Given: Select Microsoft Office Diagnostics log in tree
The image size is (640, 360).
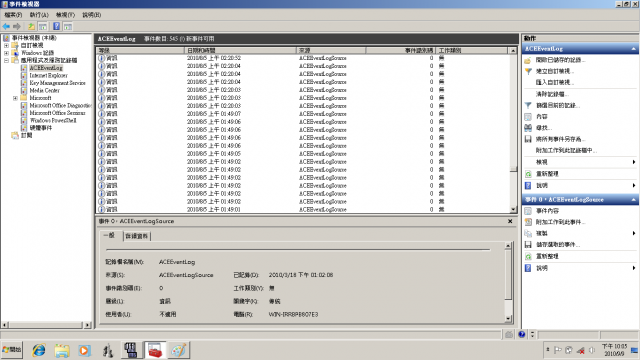Looking at the screenshot, I should point(60,105).
